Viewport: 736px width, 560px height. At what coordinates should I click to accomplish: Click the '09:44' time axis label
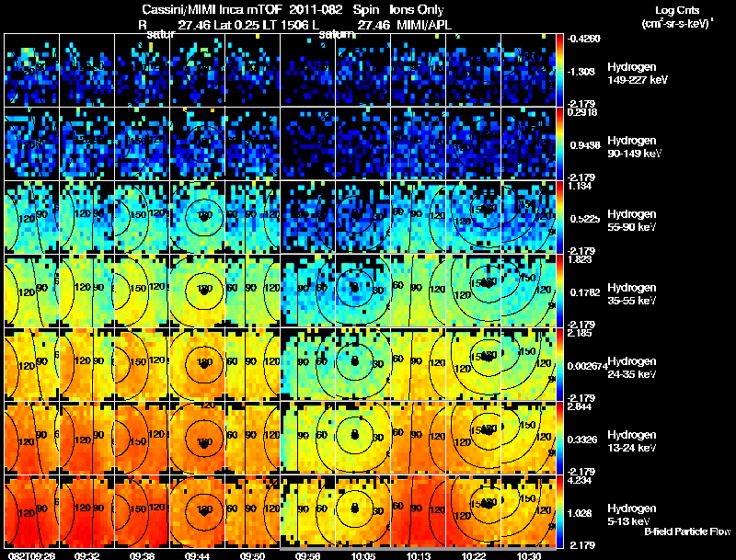click(x=198, y=555)
